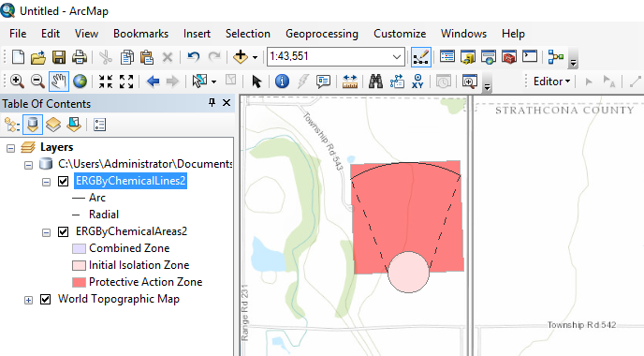Collapse the Layers data frame
The height and width of the screenshot is (356, 644).
[10, 148]
